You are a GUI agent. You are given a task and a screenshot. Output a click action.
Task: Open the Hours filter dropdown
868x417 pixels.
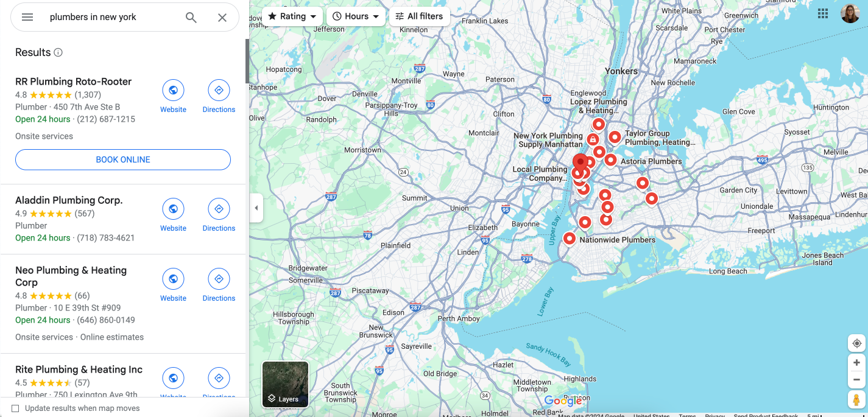click(356, 16)
